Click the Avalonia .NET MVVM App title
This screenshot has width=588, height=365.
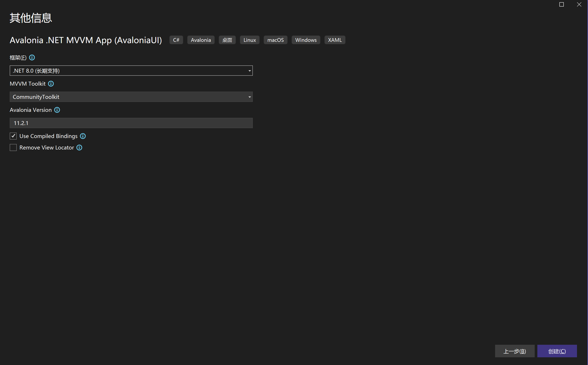click(x=86, y=40)
